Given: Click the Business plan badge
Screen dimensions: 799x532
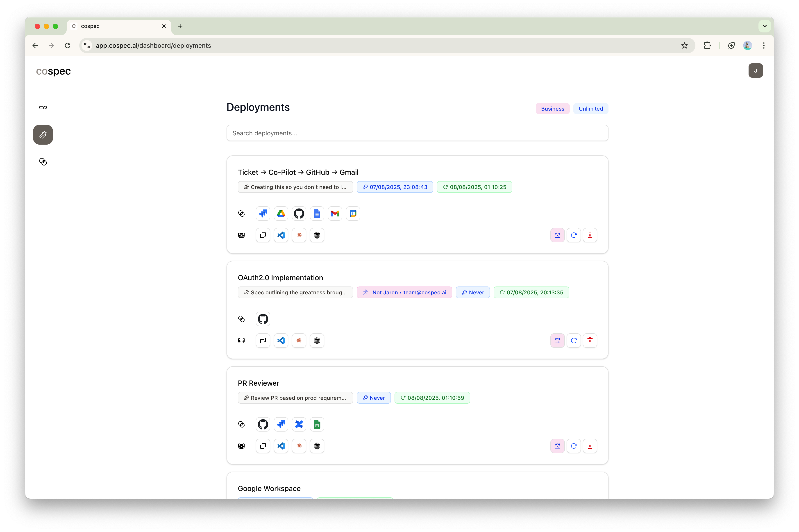Looking at the screenshot, I should tap(552, 109).
